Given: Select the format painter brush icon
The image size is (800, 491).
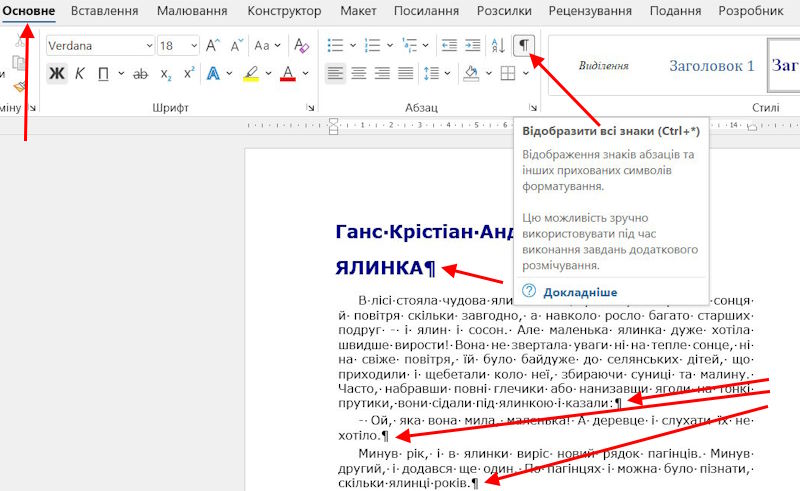Looking at the screenshot, I should coord(19,87).
